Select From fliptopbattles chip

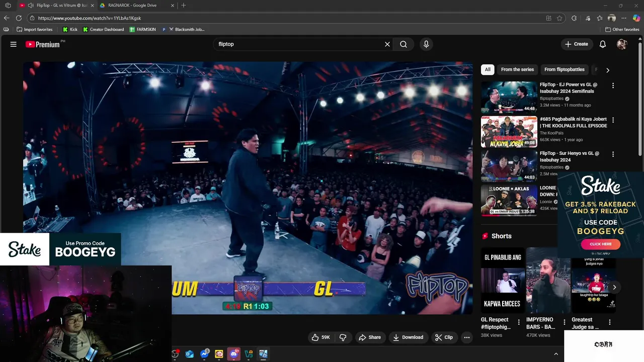[565, 69]
